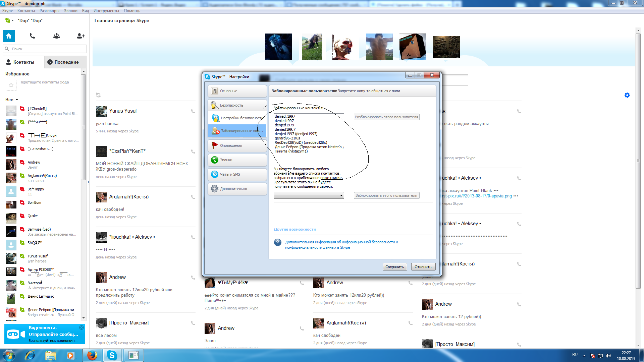Open the online status dropdown arrow
Screen dimensions: 644x362
click(12, 21)
